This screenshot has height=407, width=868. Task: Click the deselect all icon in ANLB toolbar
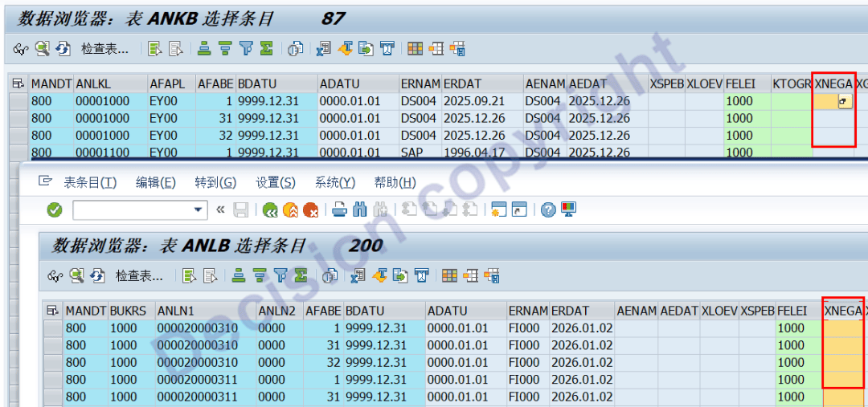210,275
